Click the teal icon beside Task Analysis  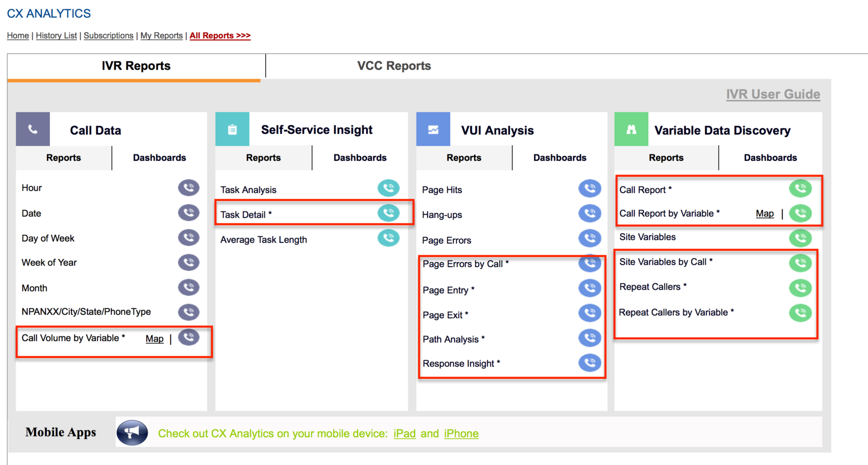(x=388, y=188)
